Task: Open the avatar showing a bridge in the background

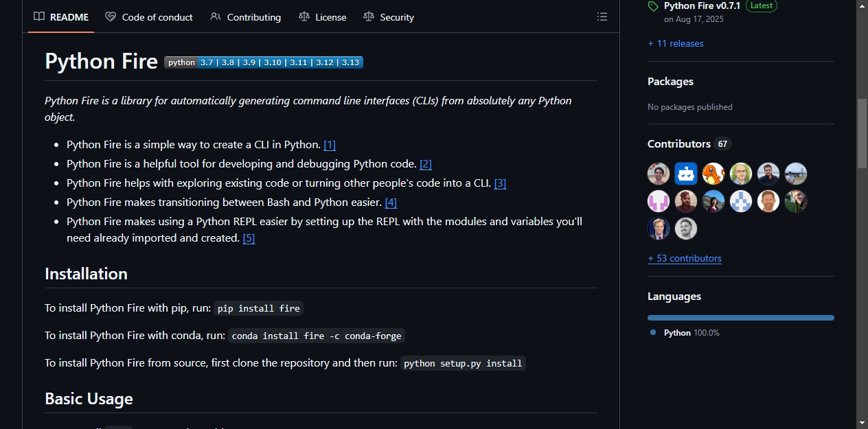Action: (796, 174)
